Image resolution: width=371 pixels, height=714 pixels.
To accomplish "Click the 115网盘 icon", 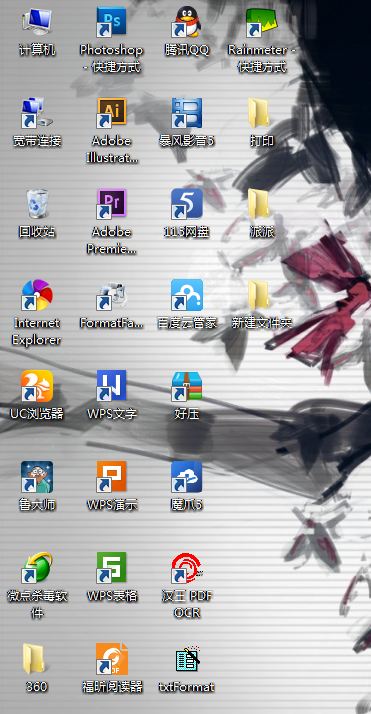I will [x=187, y=204].
